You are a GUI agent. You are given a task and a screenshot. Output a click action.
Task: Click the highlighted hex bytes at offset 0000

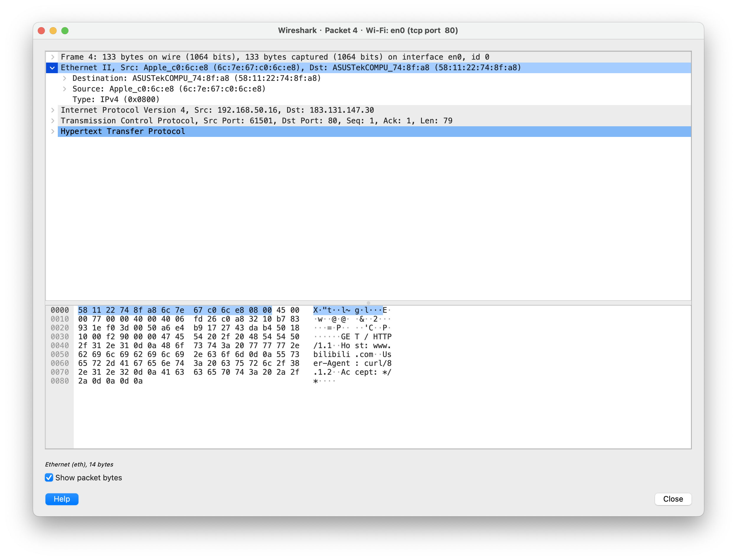(x=175, y=310)
